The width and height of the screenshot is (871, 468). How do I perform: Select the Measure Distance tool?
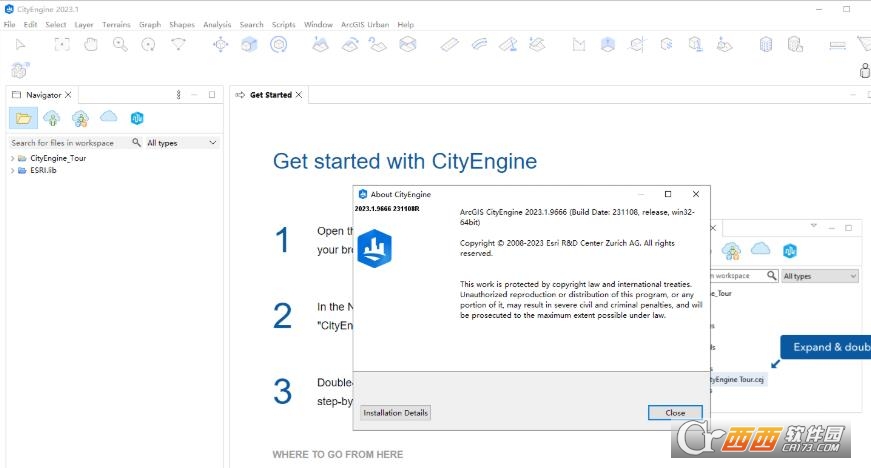837,45
